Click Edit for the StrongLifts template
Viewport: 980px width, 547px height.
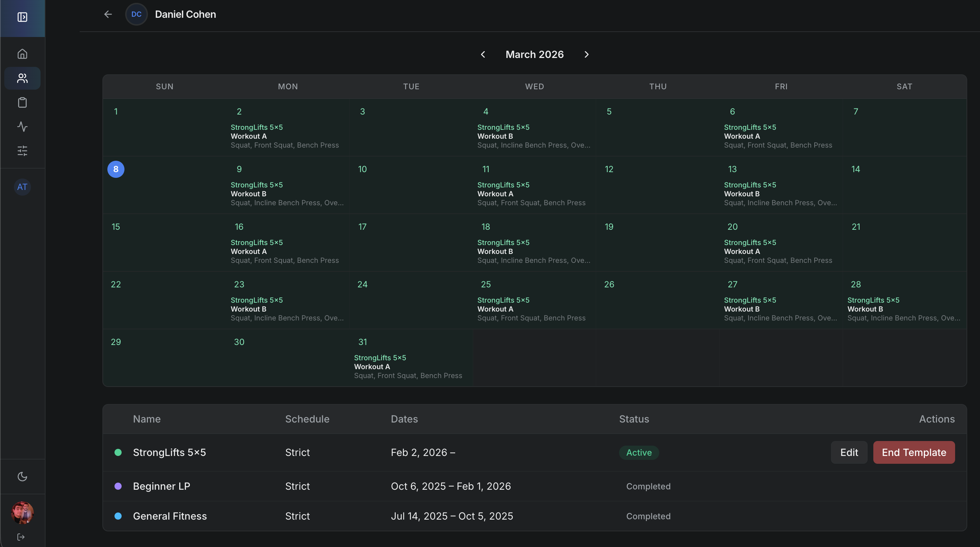pyautogui.click(x=849, y=453)
